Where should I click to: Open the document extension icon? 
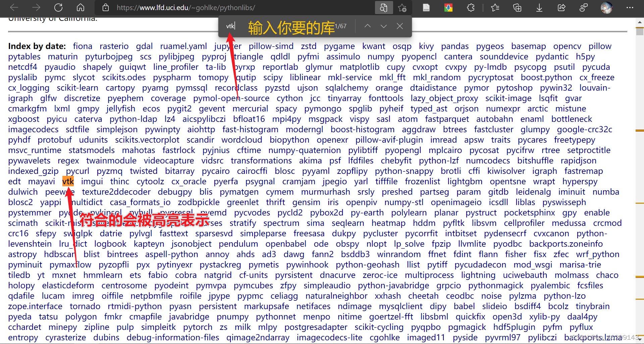[x=426, y=8]
